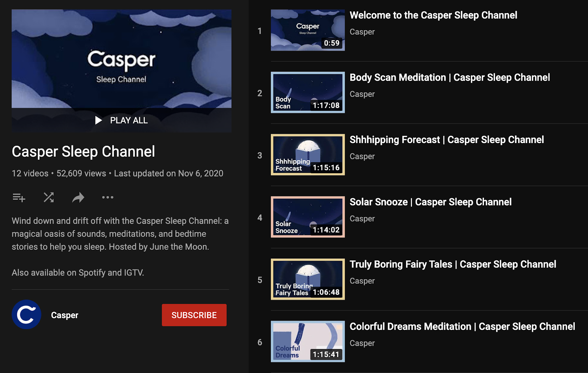Image resolution: width=588 pixels, height=373 pixels.
Task: Click the Save playlist icon
Action: 19,198
